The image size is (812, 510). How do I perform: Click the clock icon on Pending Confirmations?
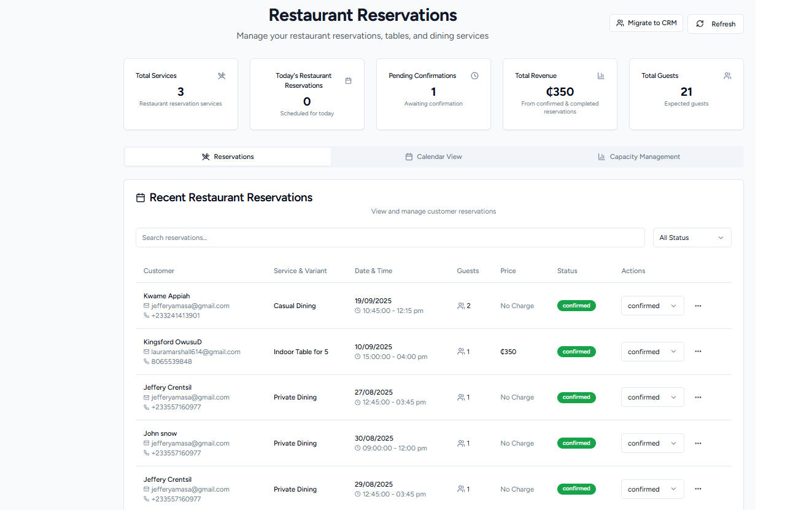474,76
